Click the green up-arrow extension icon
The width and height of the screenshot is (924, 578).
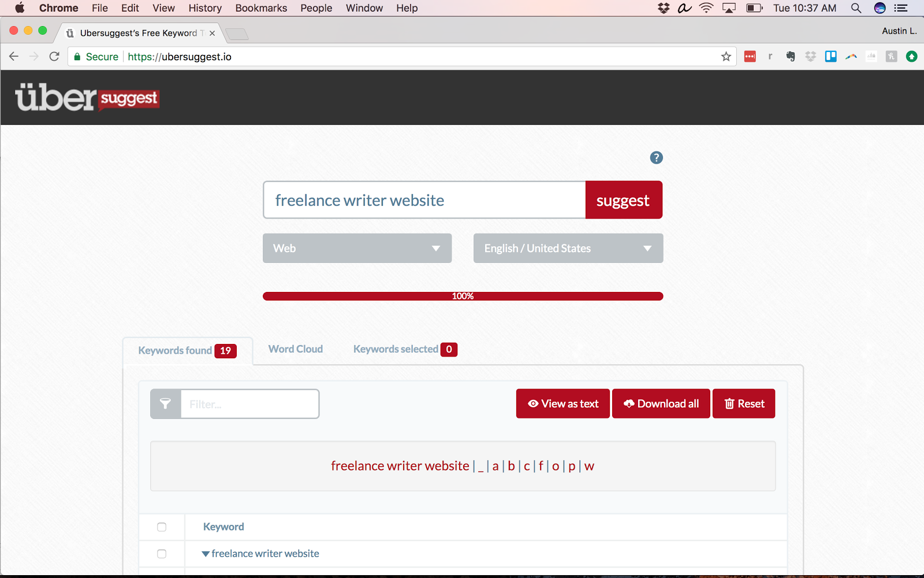coord(912,56)
